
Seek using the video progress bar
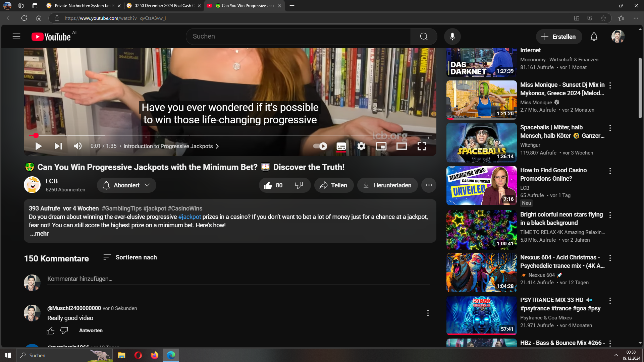230,135
